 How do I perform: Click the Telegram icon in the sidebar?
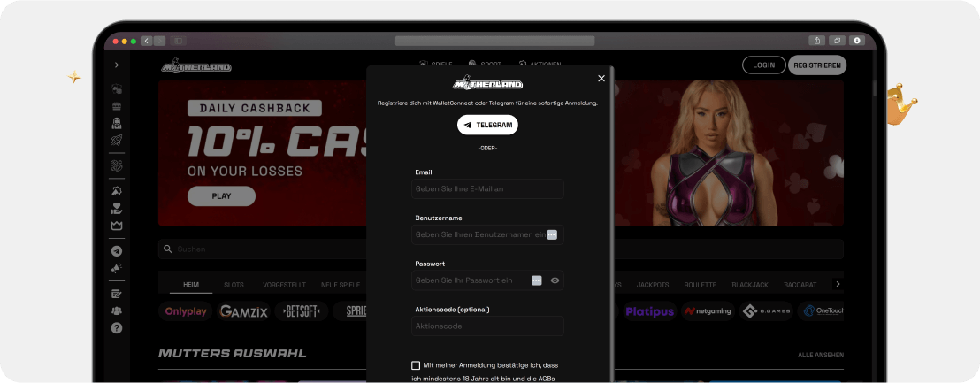[117, 251]
